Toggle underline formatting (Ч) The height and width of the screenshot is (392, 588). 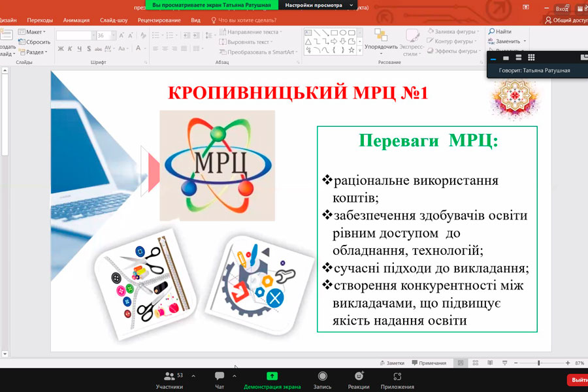point(80,48)
